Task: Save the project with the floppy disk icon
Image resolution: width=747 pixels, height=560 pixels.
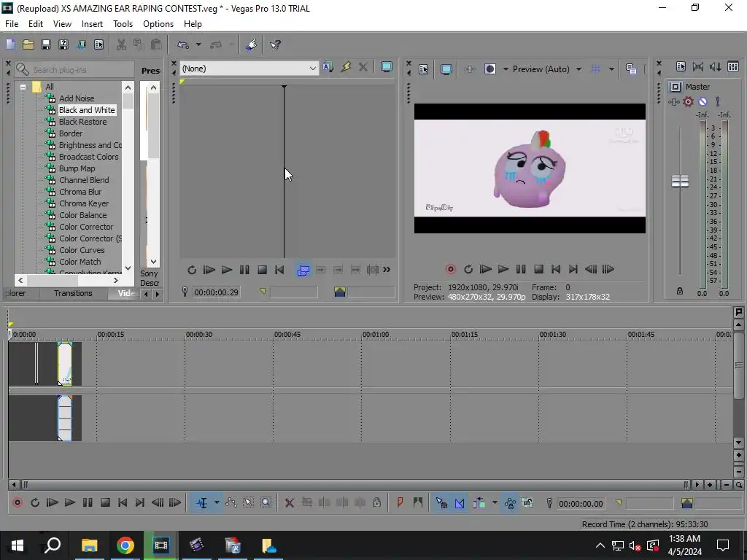Action: pyautogui.click(x=46, y=44)
